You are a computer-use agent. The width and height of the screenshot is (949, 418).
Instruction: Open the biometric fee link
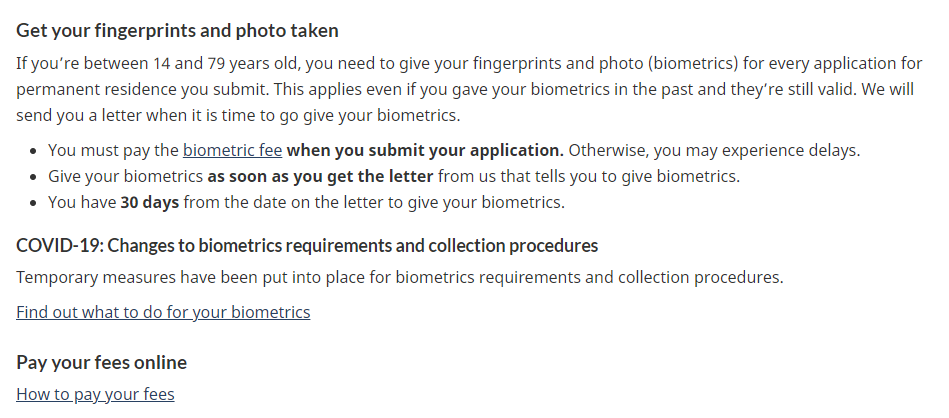pos(232,151)
